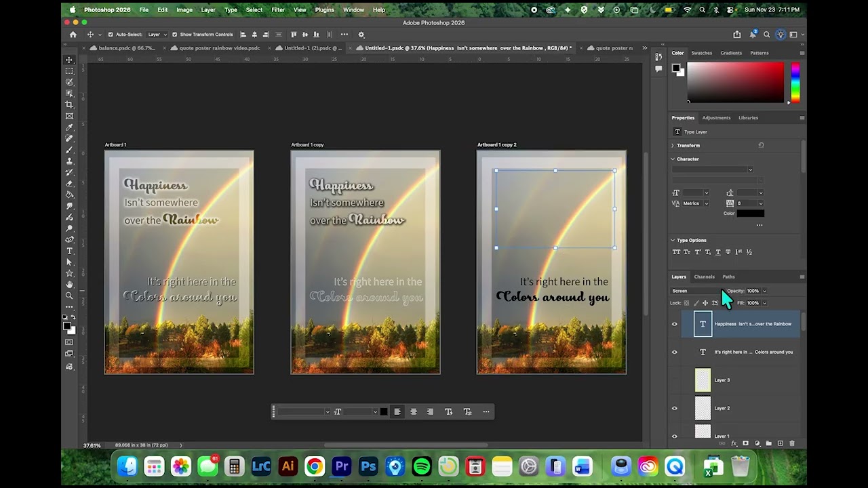Toggle the Auto-Select checkbox

tap(111, 35)
